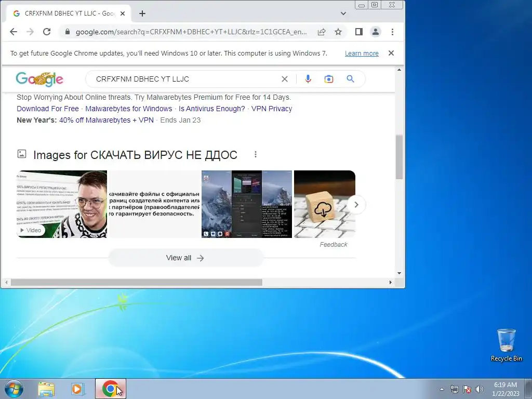
Task: Open the taskbar clock and date
Action: tap(506, 389)
